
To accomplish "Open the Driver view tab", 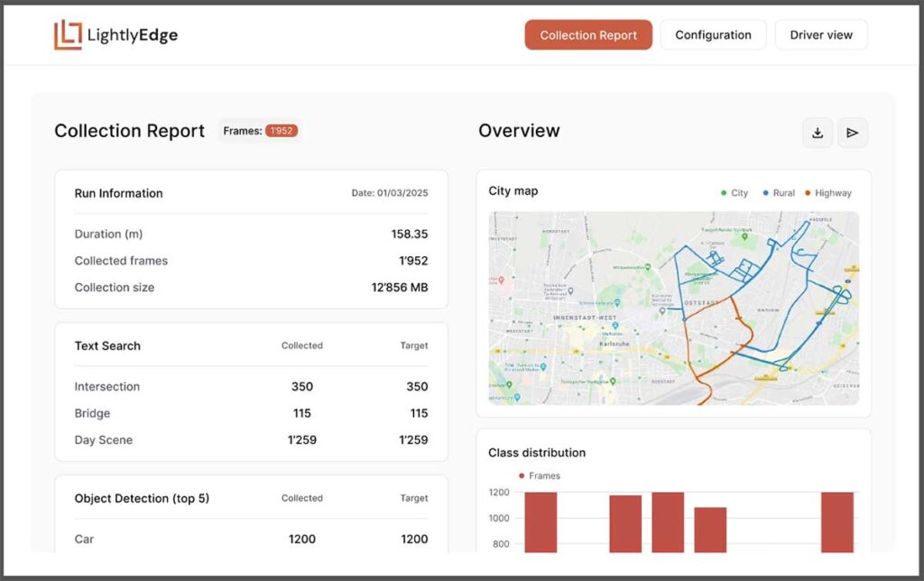I will tap(821, 35).
